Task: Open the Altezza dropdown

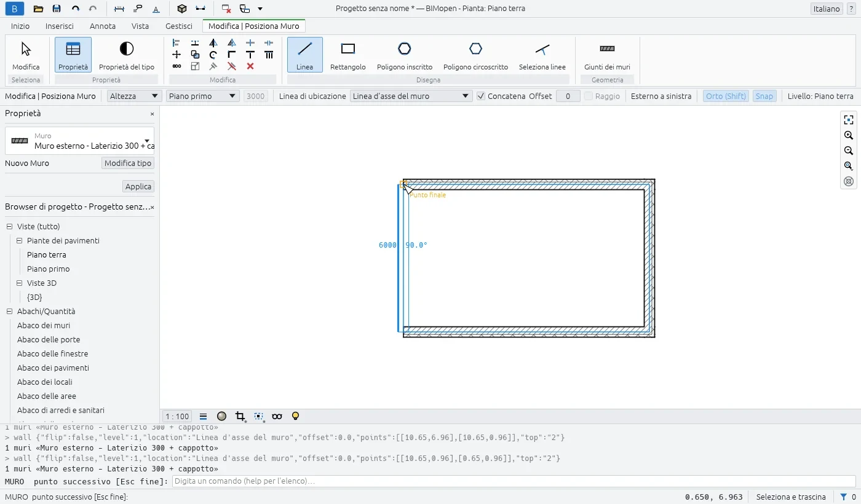Action: [134, 96]
